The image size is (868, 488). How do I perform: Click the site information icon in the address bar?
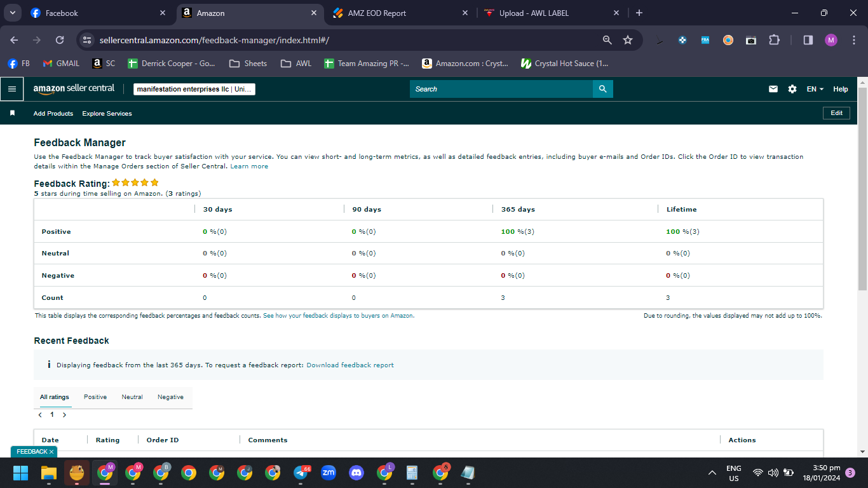87,40
